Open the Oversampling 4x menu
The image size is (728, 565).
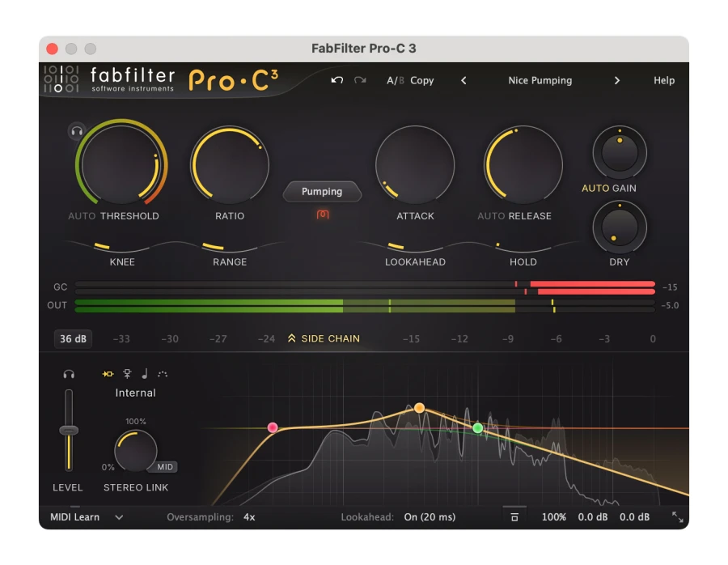pyautogui.click(x=249, y=517)
